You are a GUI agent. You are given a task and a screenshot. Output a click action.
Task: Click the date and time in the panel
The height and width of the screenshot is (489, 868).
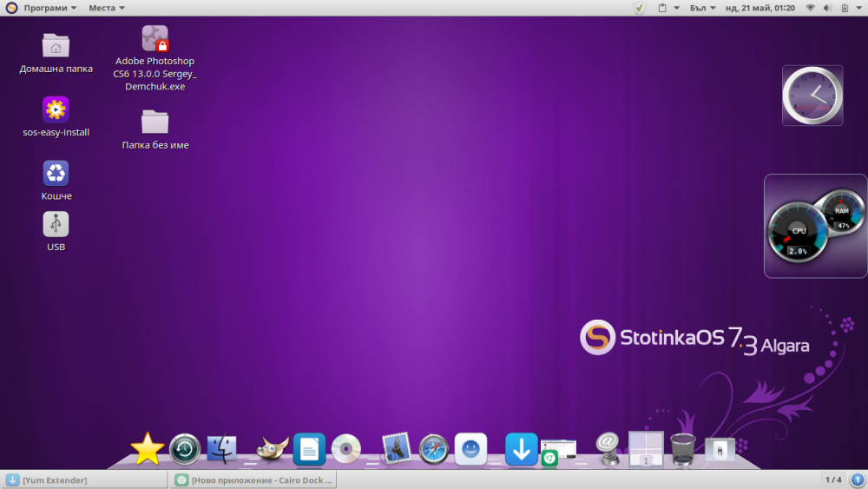pyautogui.click(x=760, y=8)
